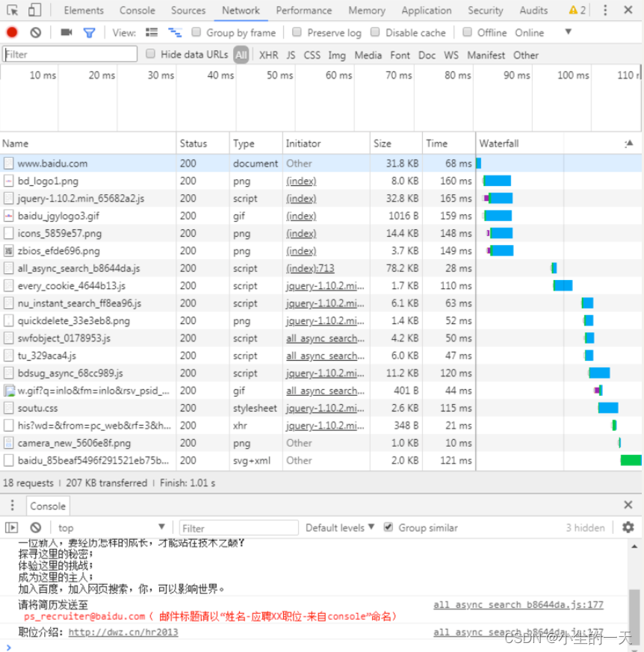Close the console drawer

(628, 505)
